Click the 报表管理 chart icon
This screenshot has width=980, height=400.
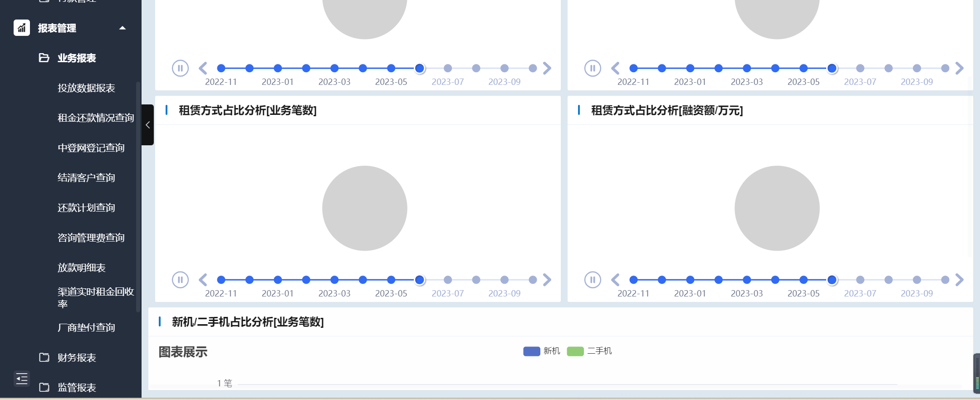[x=22, y=28]
